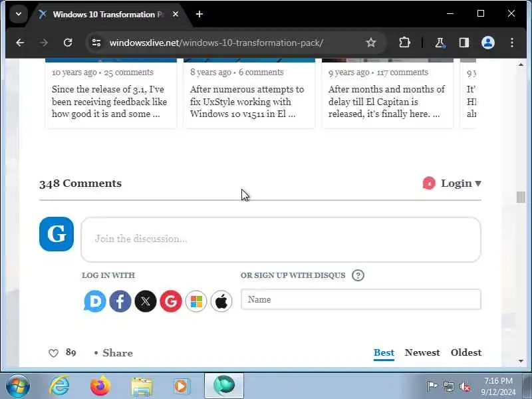Open the Extensions puzzle icon
The height and width of the screenshot is (399, 532).
pyautogui.click(x=404, y=43)
